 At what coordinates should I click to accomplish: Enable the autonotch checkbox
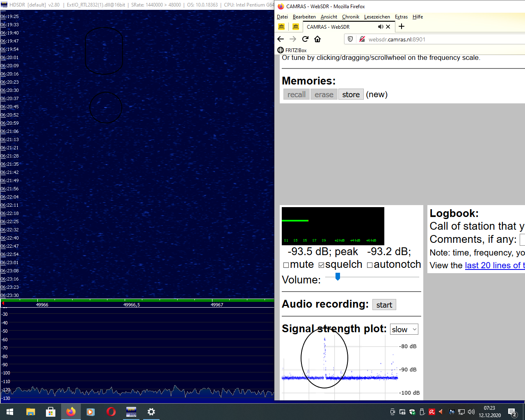coord(370,265)
